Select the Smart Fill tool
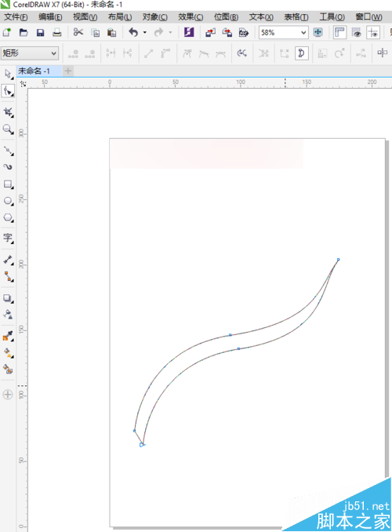392x532 pixels. (8, 369)
